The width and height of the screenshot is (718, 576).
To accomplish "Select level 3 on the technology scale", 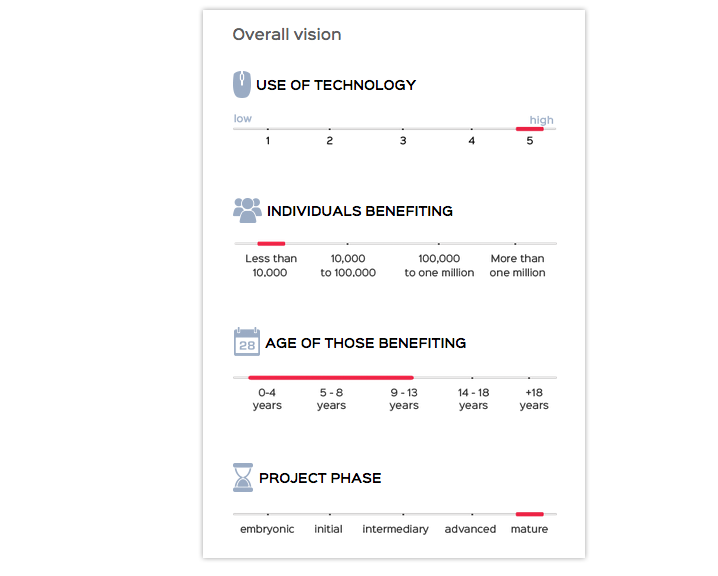I will pyautogui.click(x=403, y=141).
